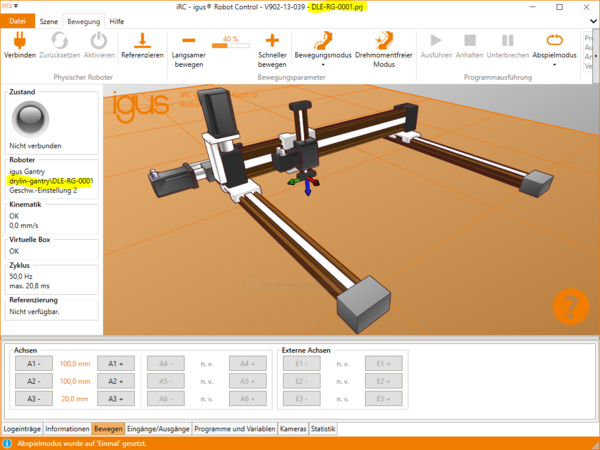The image size is (600, 450).
Task: Open the Hilfe ribbon tab
Action: click(117, 22)
